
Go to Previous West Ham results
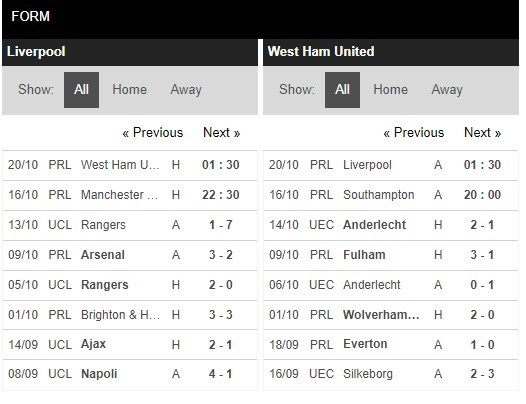(414, 133)
